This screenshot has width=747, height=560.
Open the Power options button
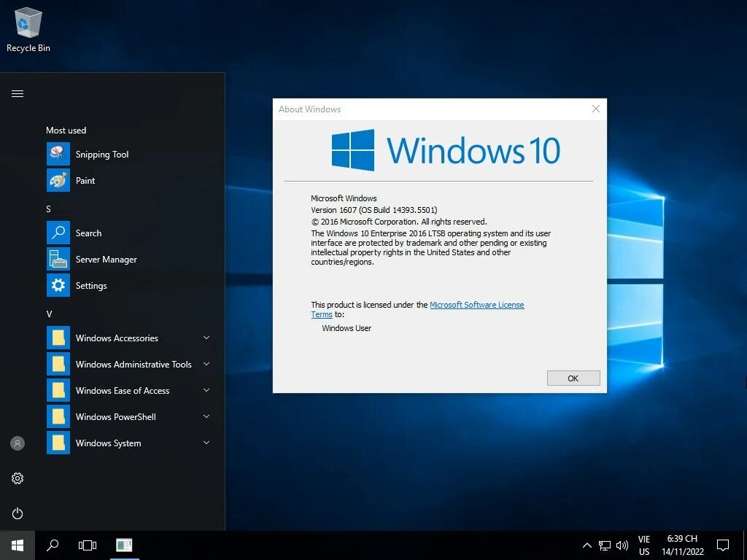point(18,513)
